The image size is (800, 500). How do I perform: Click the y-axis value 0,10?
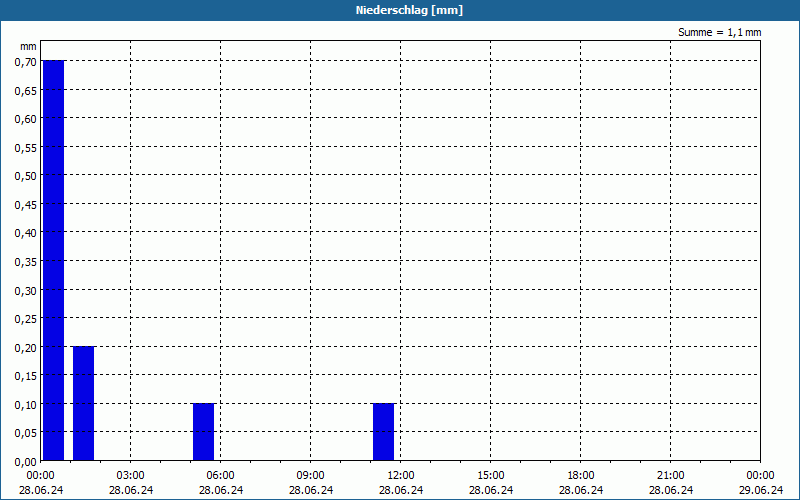(x=26, y=405)
